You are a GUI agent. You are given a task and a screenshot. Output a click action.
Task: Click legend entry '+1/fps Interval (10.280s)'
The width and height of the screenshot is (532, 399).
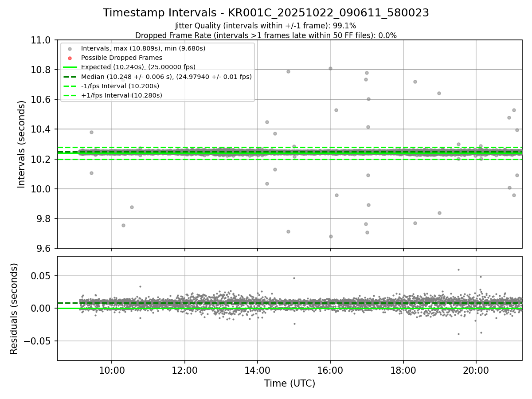coord(121,95)
